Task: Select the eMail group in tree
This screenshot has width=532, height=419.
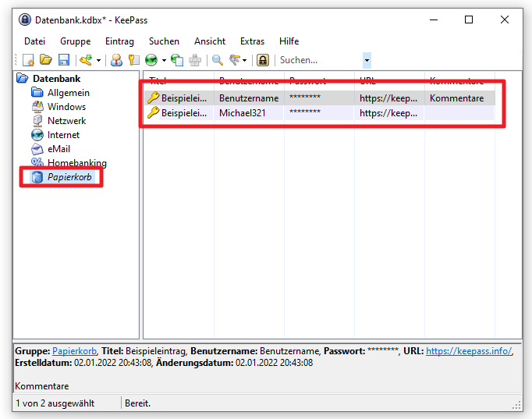Action: (59, 149)
